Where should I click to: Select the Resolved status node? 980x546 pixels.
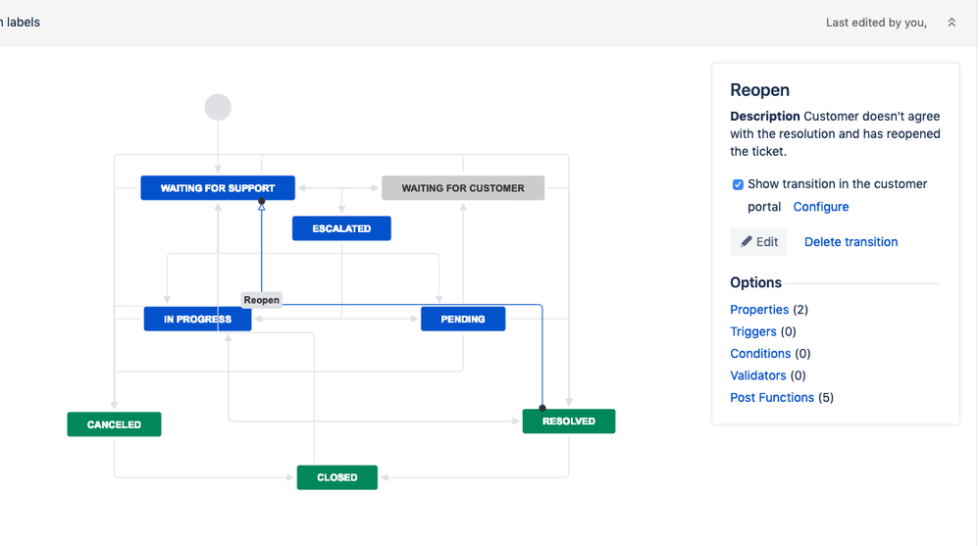click(568, 422)
